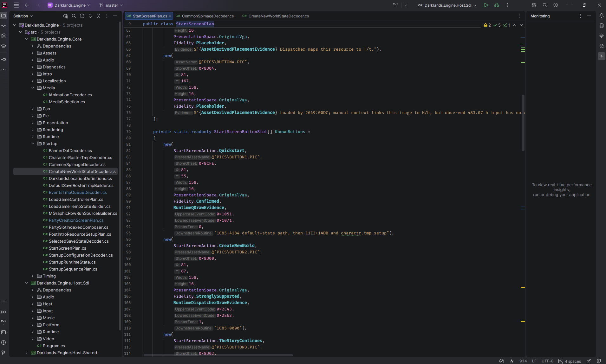The width and height of the screenshot is (606, 364).
Task: Click the LF line separator status
Action: coord(534,361)
